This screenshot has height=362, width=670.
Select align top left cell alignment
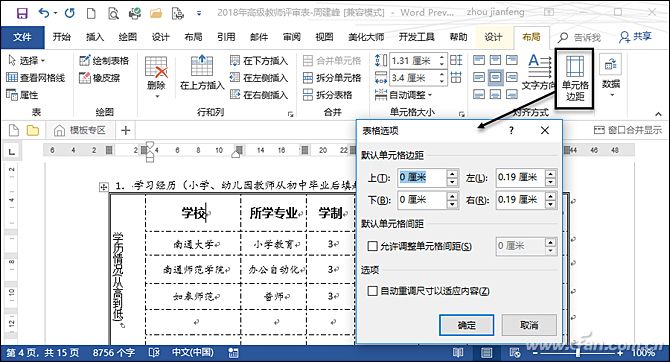[479, 60]
